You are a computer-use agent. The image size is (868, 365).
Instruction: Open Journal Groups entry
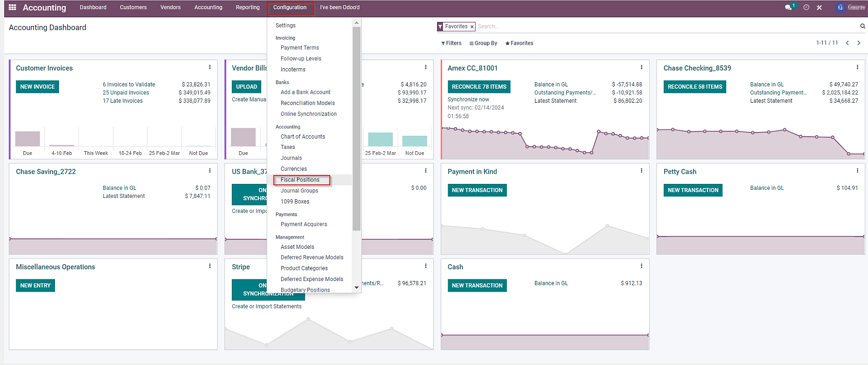299,191
